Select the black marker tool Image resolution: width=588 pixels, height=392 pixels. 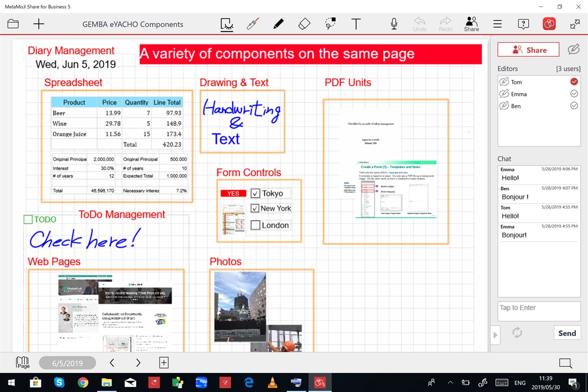278,23
